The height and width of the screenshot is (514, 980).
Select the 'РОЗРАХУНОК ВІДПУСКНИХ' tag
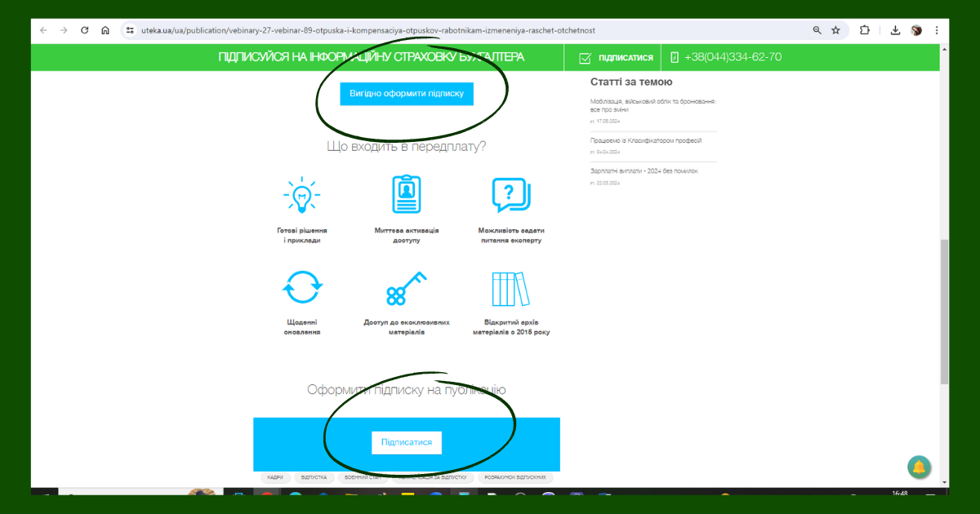click(514, 477)
